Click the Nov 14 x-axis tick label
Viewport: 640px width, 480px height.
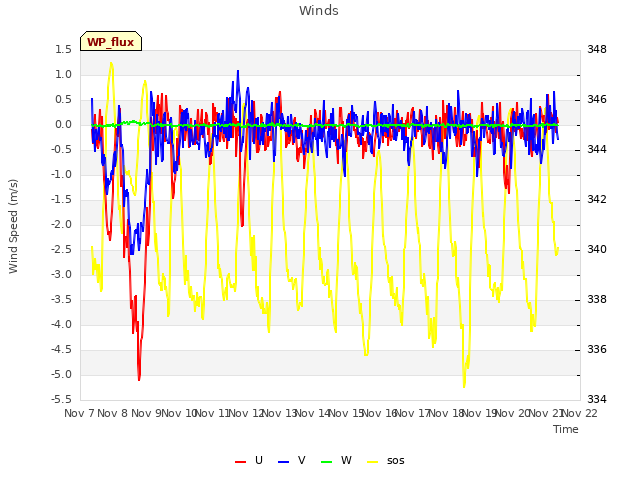coord(313,413)
